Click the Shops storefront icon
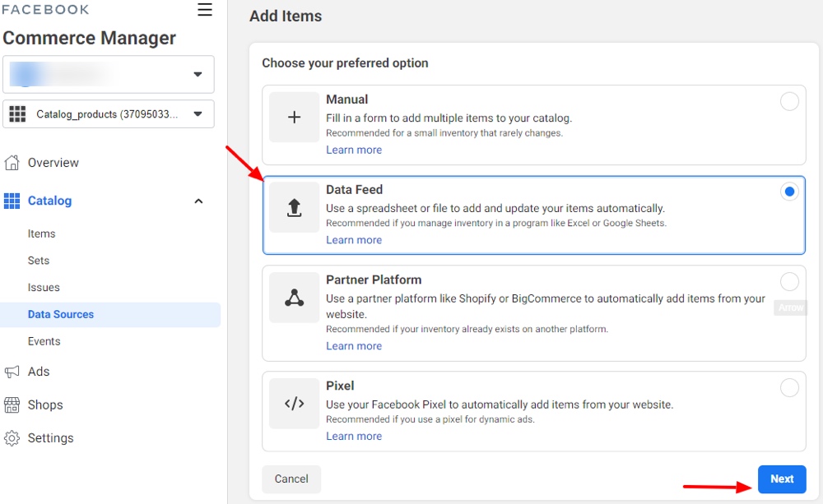 tap(12, 405)
